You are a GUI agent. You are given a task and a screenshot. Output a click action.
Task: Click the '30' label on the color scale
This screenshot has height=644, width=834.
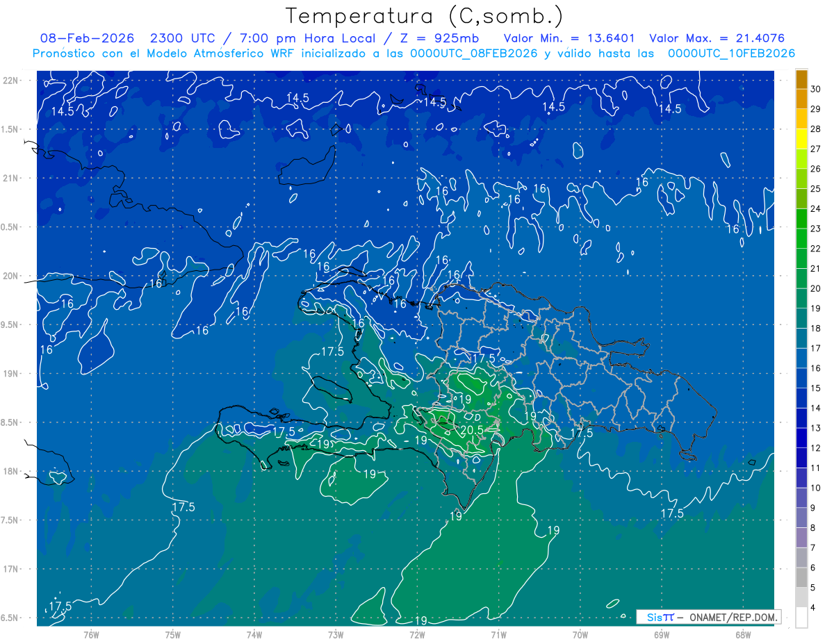[815, 89]
